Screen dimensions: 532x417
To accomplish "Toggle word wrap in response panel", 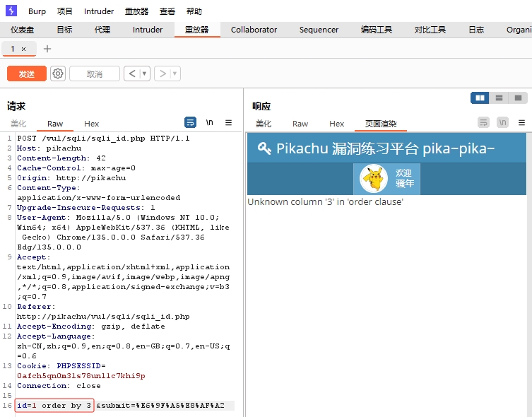I will (483, 122).
